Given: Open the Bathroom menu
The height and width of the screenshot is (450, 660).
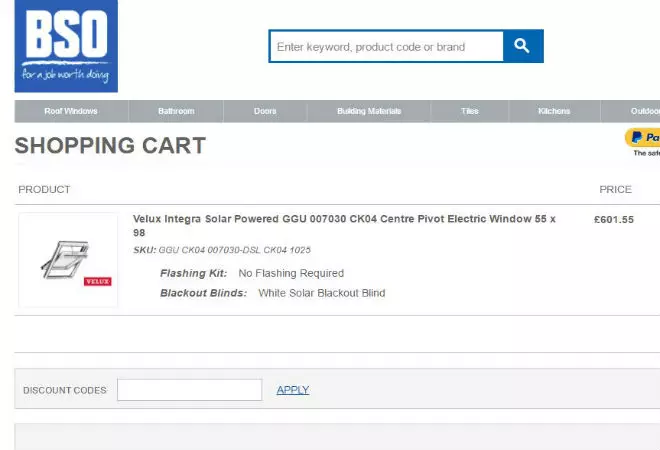Looking at the screenshot, I should tap(176, 111).
